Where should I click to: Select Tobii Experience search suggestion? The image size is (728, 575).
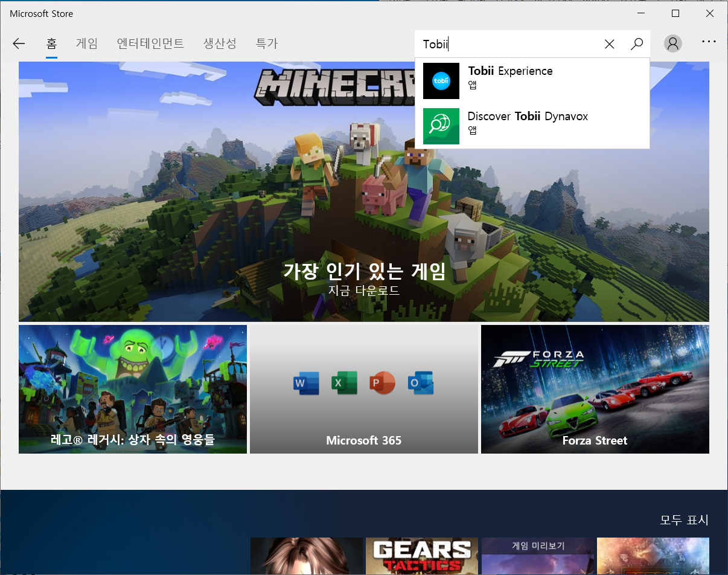[532, 81]
